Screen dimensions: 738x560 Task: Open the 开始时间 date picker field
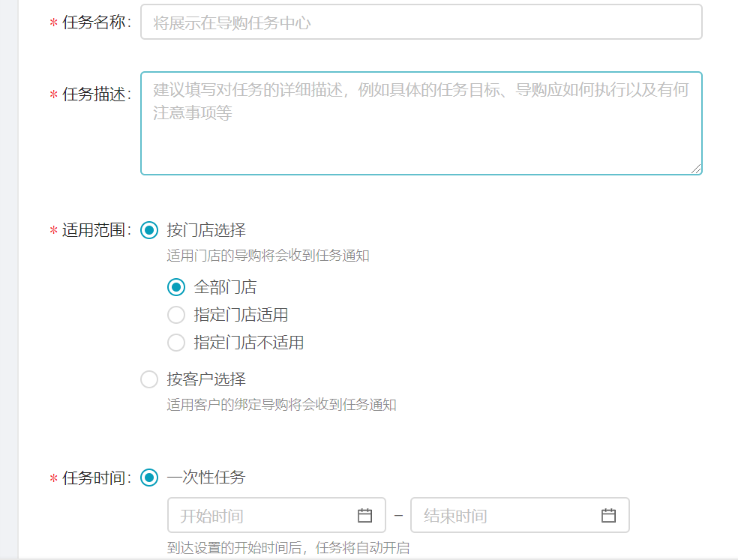(262, 515)
